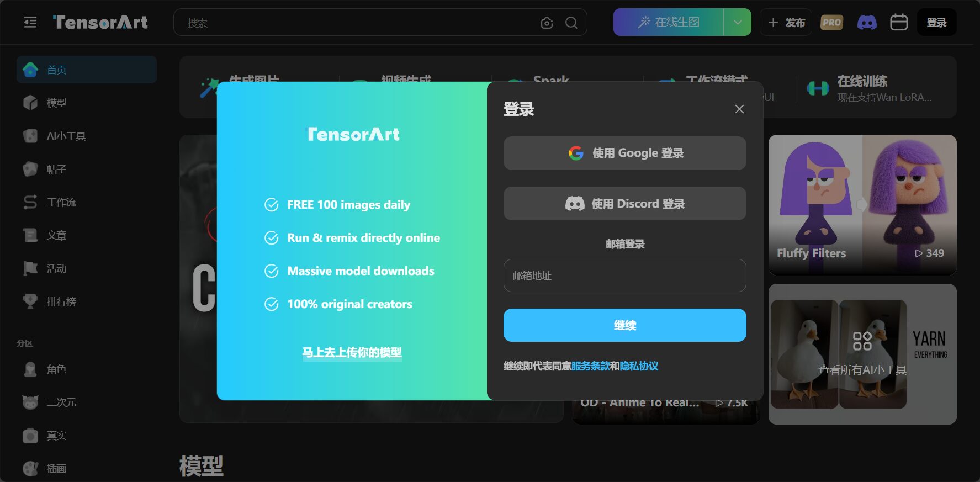This screenshot has height=482, width=980.
Task: Click the magic wand 生成图片 icon
Action: point(209,88)
